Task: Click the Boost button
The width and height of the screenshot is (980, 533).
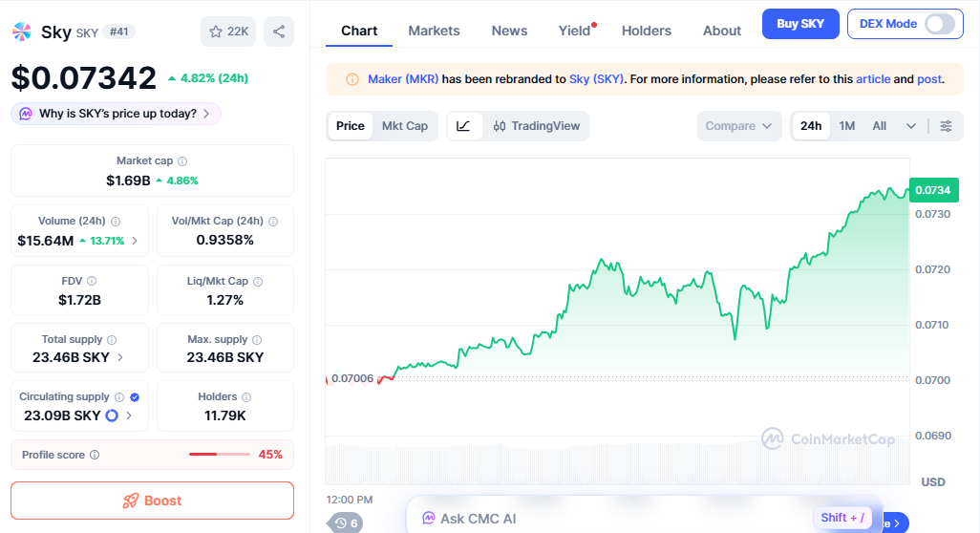Action: [152, 501]
